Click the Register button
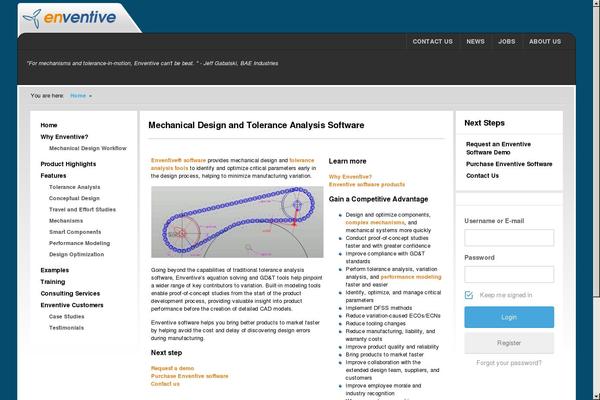 point(509,343)
